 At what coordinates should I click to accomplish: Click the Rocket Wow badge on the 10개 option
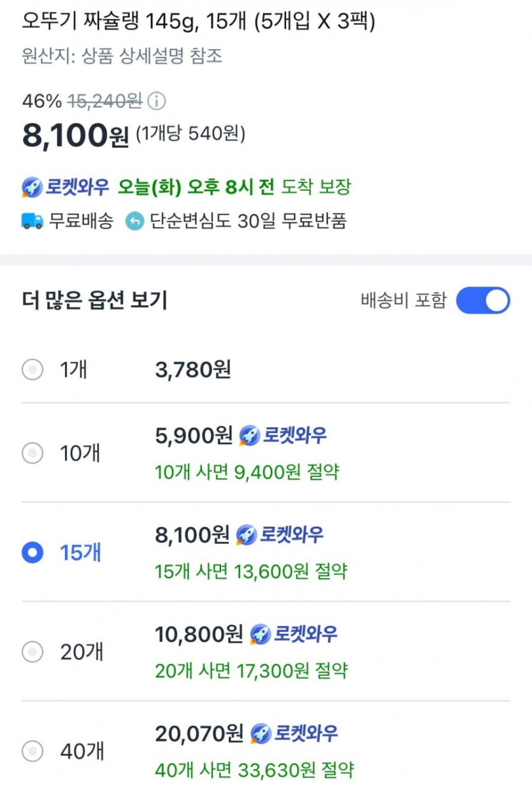(x=283, y=435)
